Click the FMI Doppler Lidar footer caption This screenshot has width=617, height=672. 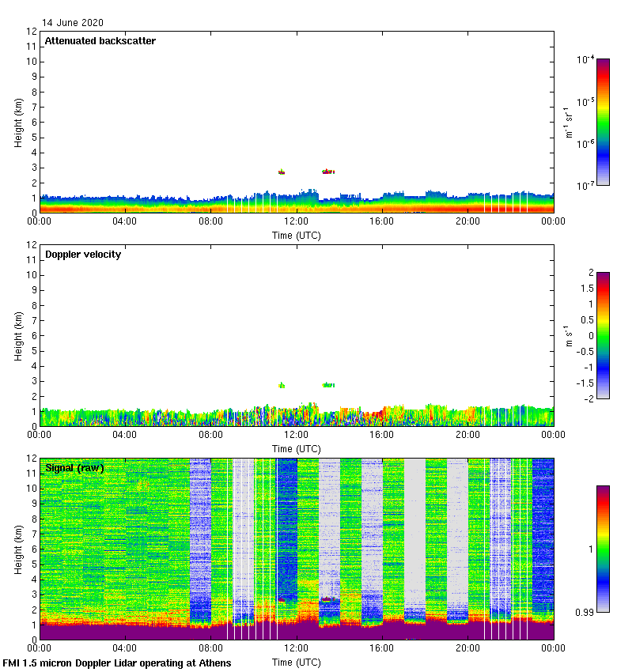117,663
